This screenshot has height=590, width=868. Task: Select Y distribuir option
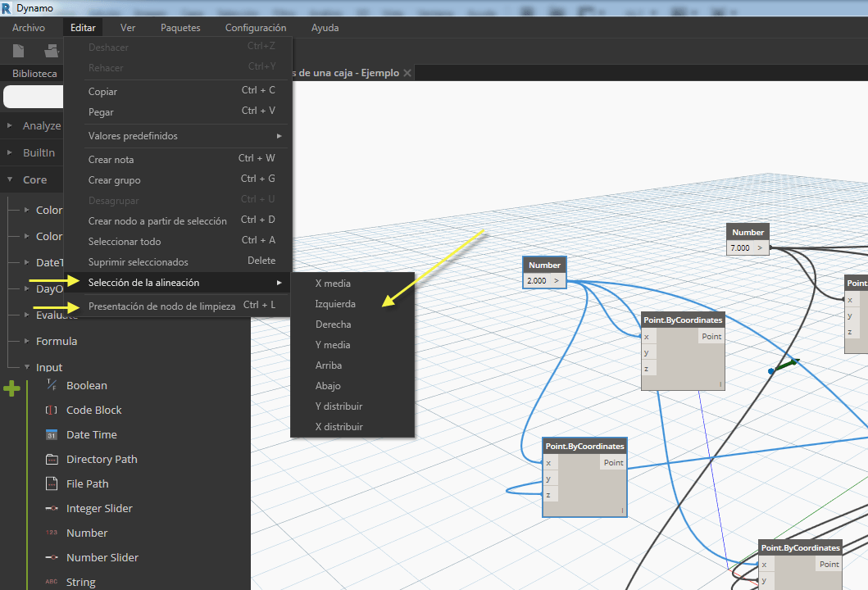(x=352, y=406)
